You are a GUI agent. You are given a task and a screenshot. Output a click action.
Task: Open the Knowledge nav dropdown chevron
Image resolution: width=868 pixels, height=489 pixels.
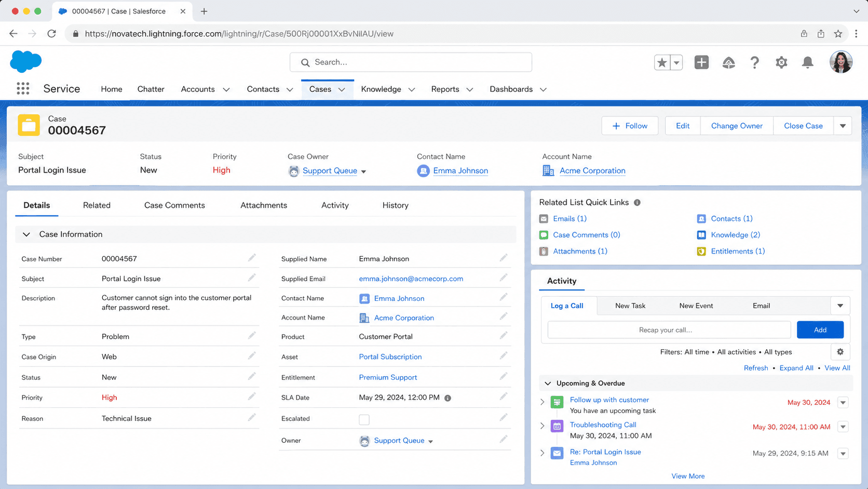412,89
